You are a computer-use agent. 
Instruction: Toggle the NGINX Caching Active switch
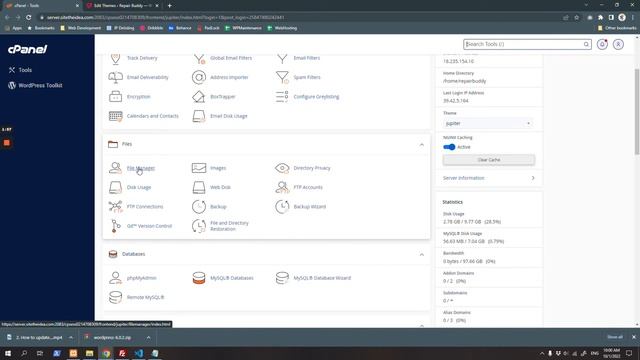[449, 147]
